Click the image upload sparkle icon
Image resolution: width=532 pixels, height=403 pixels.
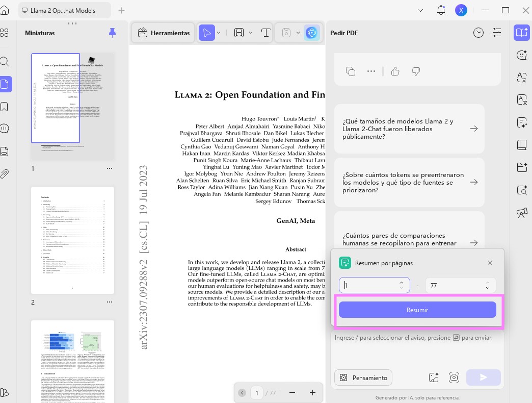[434, 377]
